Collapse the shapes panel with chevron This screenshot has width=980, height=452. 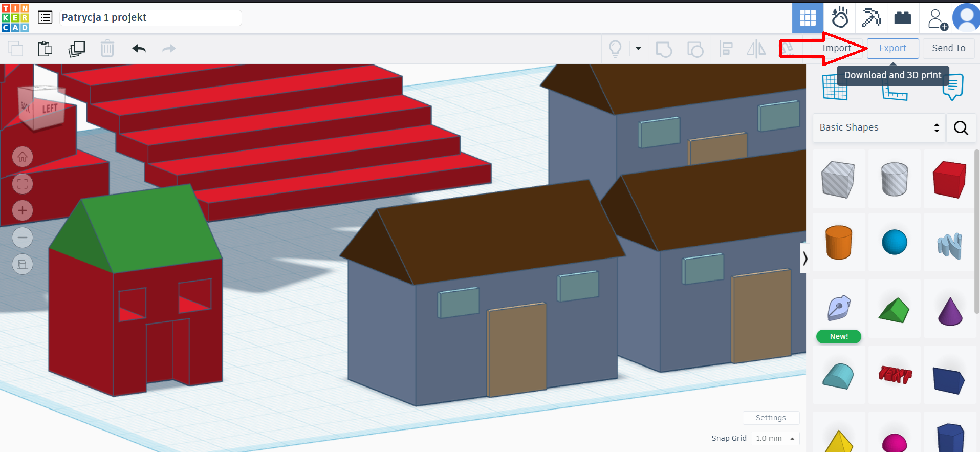(x=804, y=259)
